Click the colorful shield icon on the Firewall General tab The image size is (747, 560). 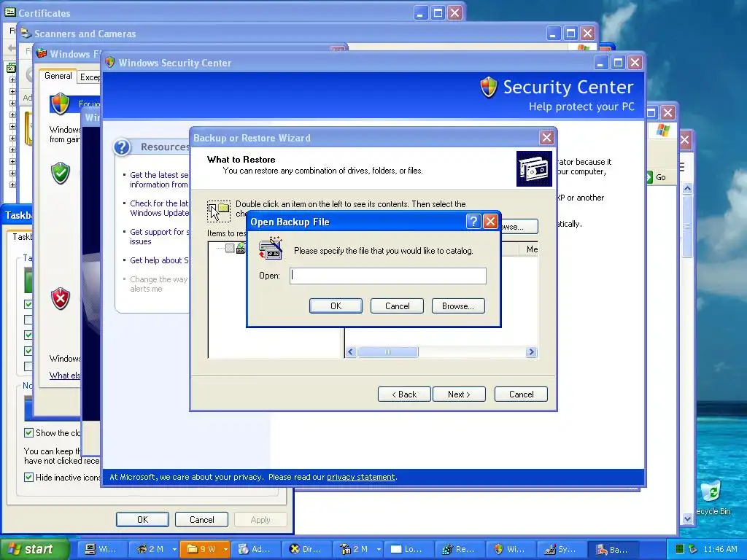[61, 104]
